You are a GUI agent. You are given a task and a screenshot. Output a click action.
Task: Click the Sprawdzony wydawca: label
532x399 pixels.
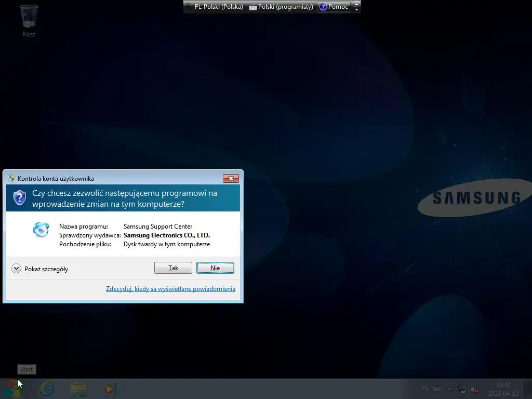[x=90, y=235]
